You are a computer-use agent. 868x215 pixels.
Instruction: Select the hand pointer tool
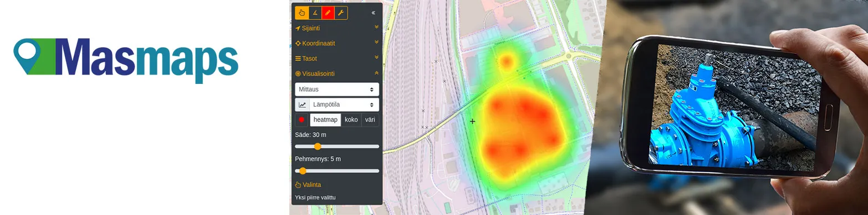pos(302,13)
